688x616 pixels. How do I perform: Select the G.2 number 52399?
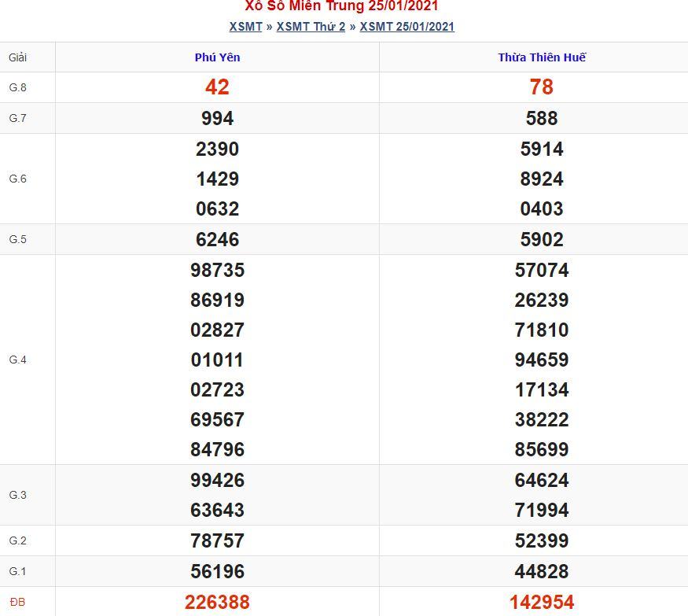542,540
